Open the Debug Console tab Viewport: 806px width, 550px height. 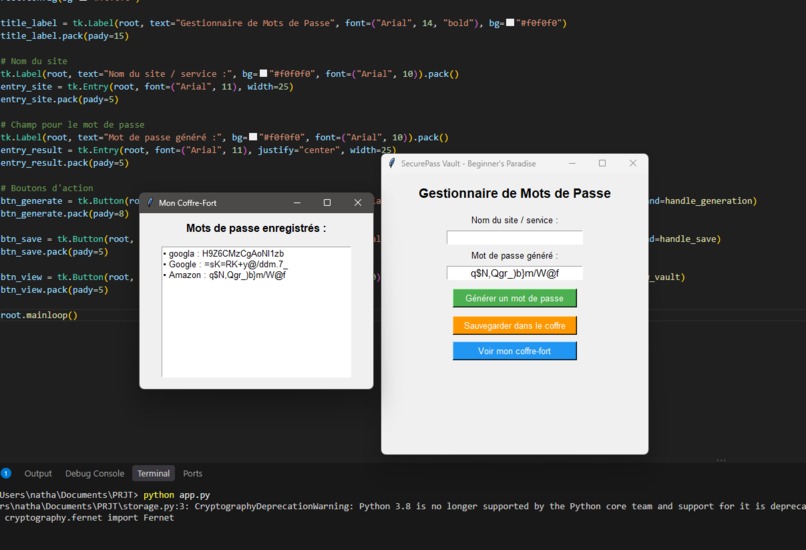(x=95, y=473)
